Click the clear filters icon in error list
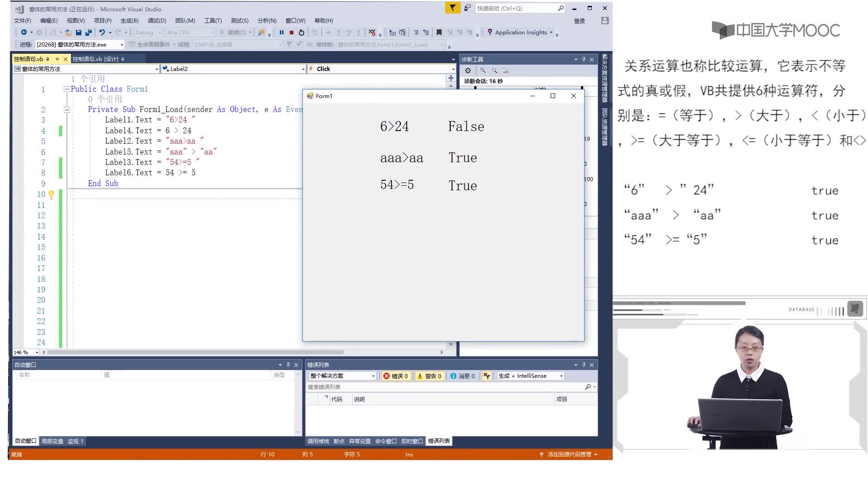 [x=487, y=376]
